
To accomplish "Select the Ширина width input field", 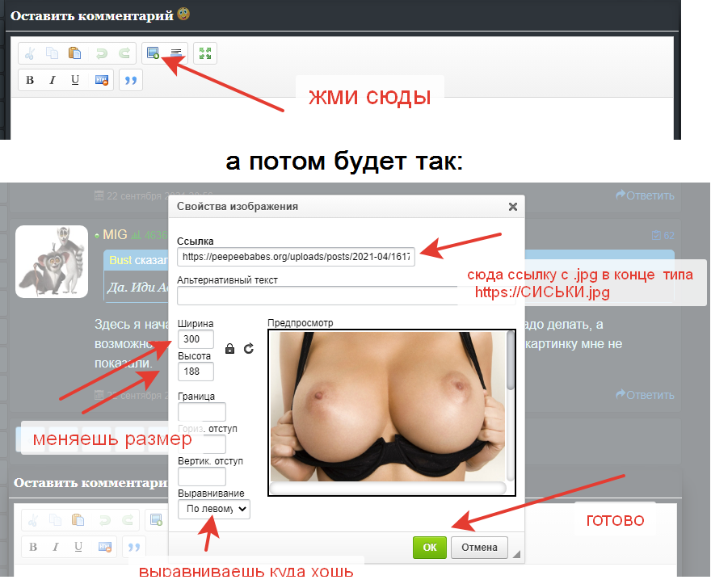I will coord(196,339).
